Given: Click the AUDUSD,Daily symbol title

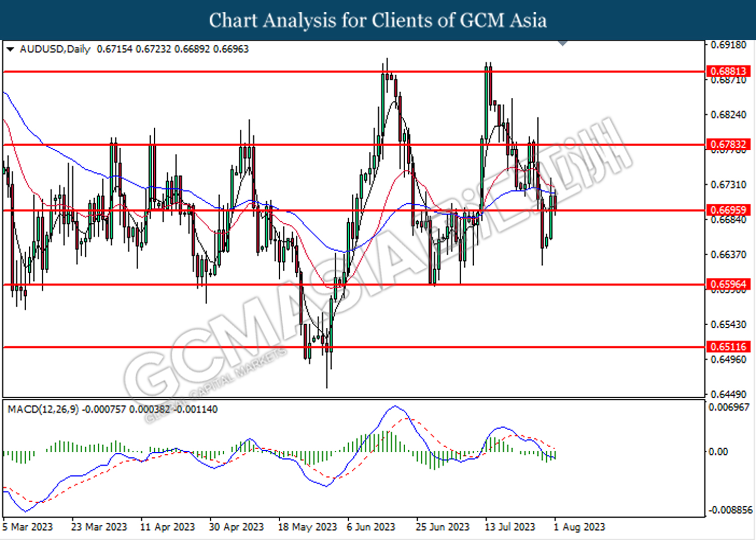Looking at the screenshot, I should tap(55, 49).
